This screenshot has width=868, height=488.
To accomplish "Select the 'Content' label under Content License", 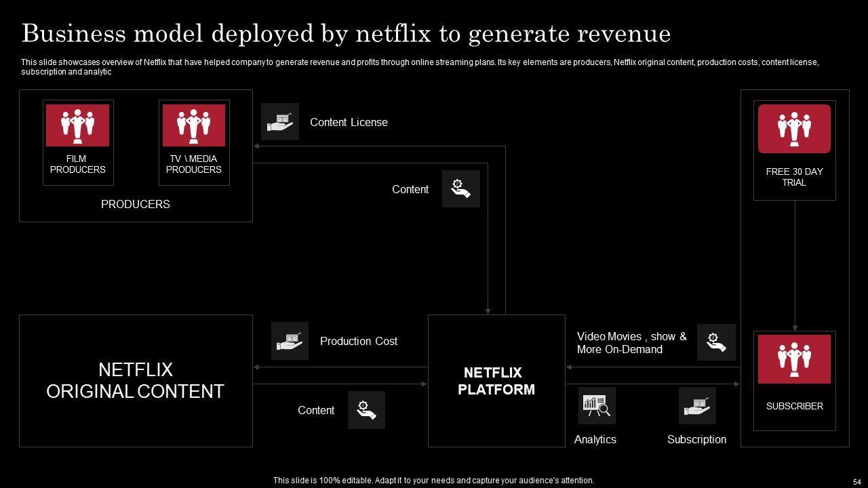I will click(x=410, y=189).
